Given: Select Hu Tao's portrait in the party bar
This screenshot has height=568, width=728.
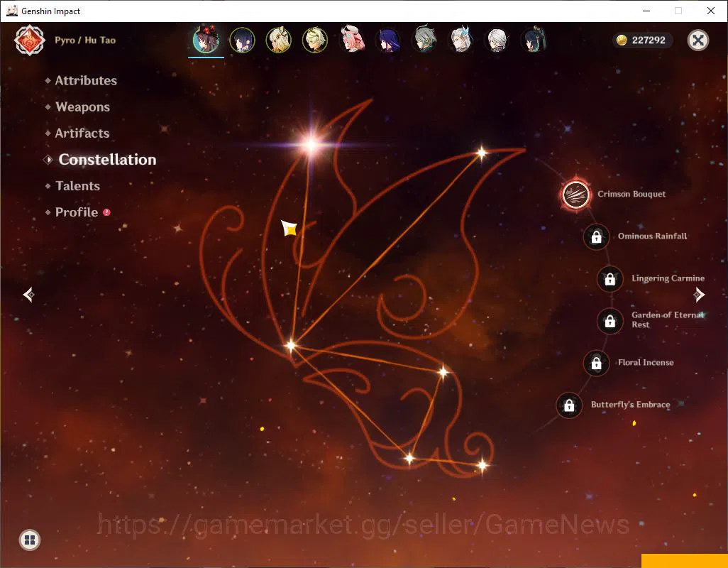Looking at the screenshot, I should pyautogui.click(x=206, y=40).
